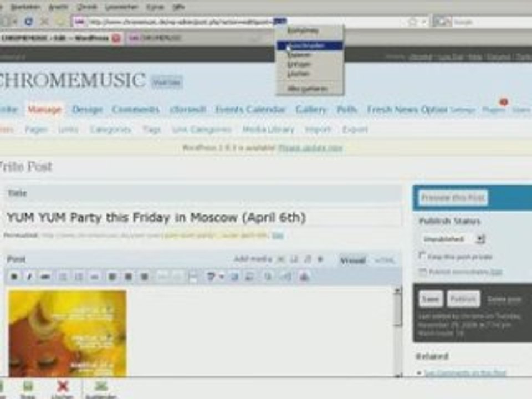Screen dimensions: 532x399
Task: Click the Save button
Action: (x=431, y=299)
